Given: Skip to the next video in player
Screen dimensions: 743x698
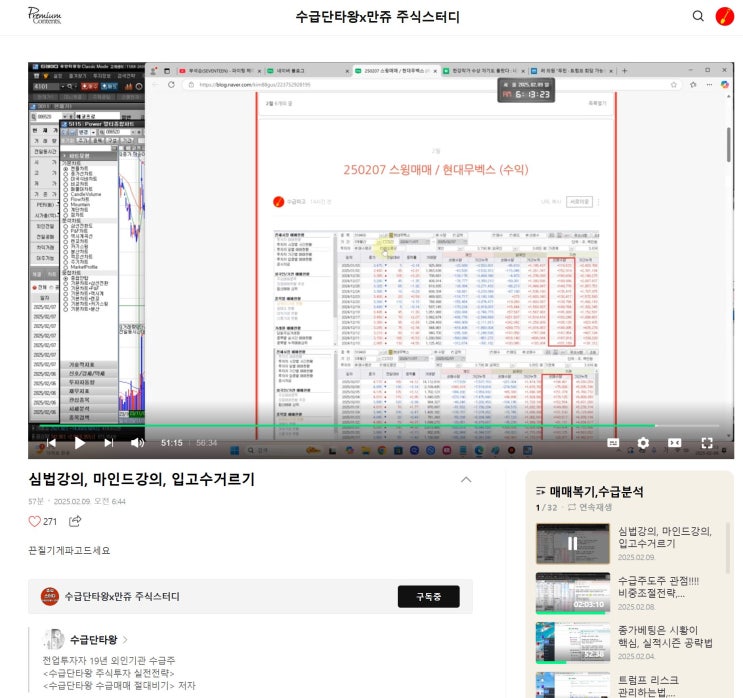Looking at the screenshot, I should tap(109, 443).
